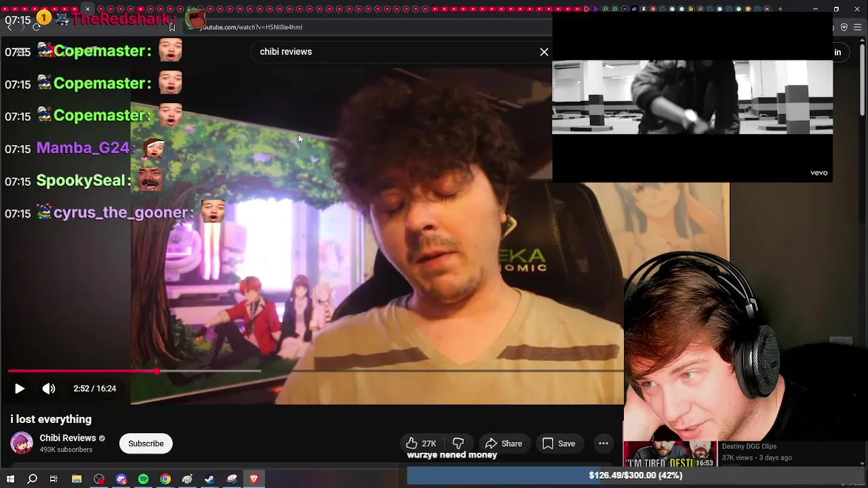Play the YouTube video
The image size is (868, 488).
pos(20,388)
